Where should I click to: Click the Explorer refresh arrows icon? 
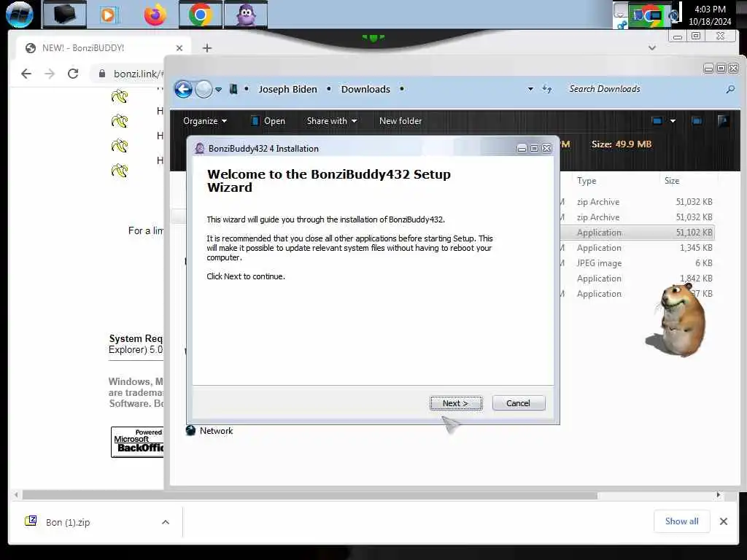click(x=547, y=89)
